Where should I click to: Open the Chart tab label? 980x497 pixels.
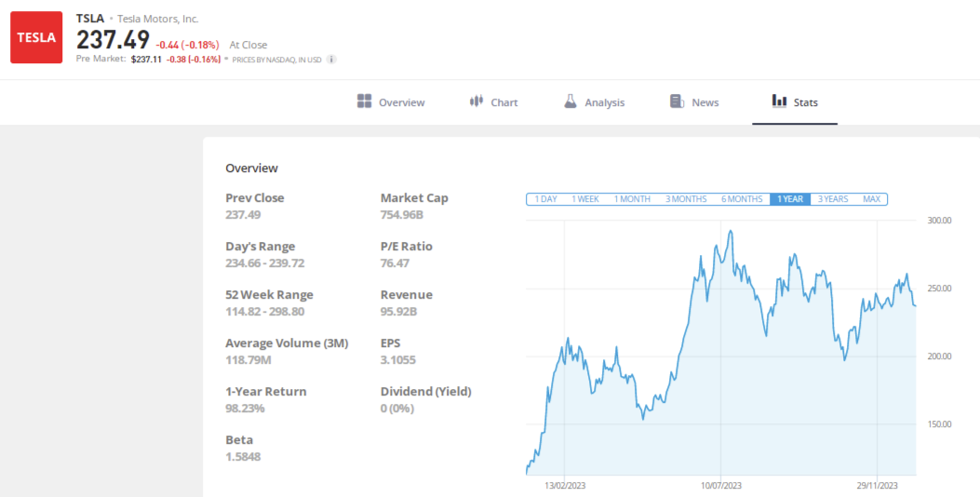[x=504, y=102]
